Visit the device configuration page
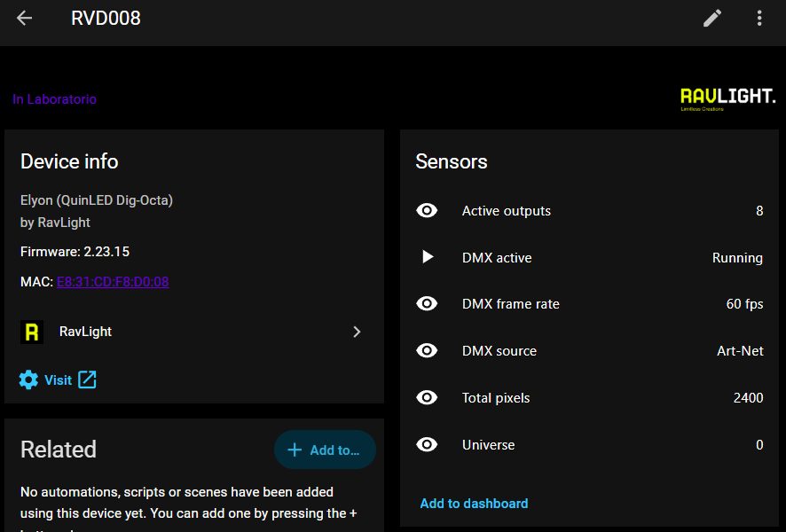The image size is (786, 532). (x=58, y=379)
